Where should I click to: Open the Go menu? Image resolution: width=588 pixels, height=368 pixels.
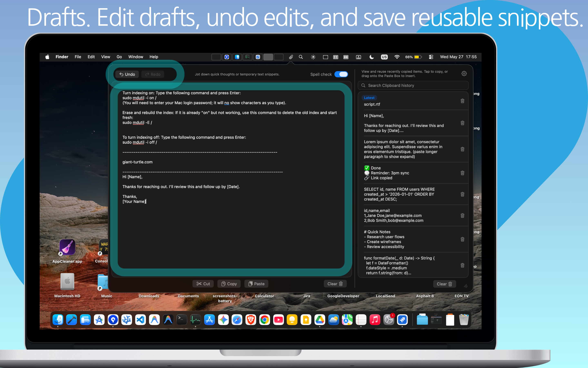tap(119, 57)
